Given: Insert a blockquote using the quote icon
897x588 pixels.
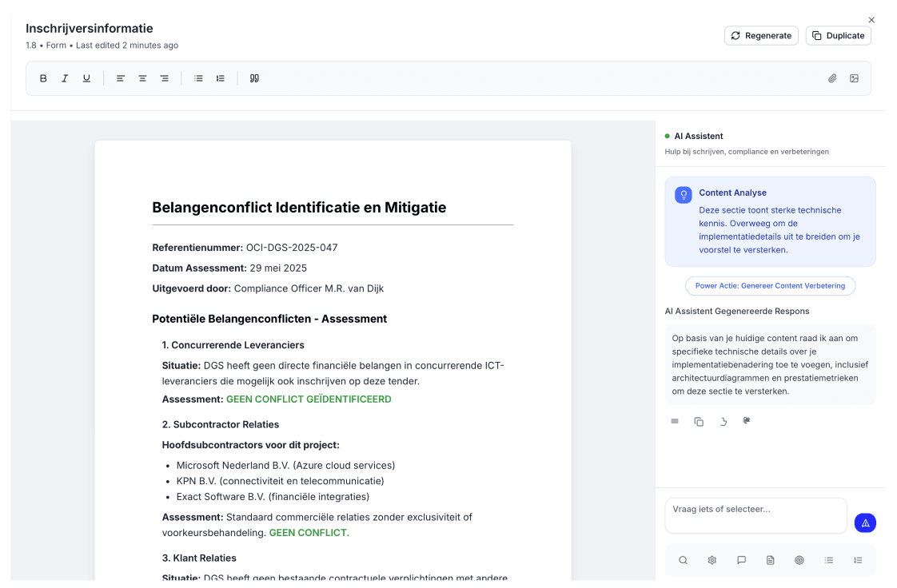Looking at the screenshot, I should click(254, 78).
